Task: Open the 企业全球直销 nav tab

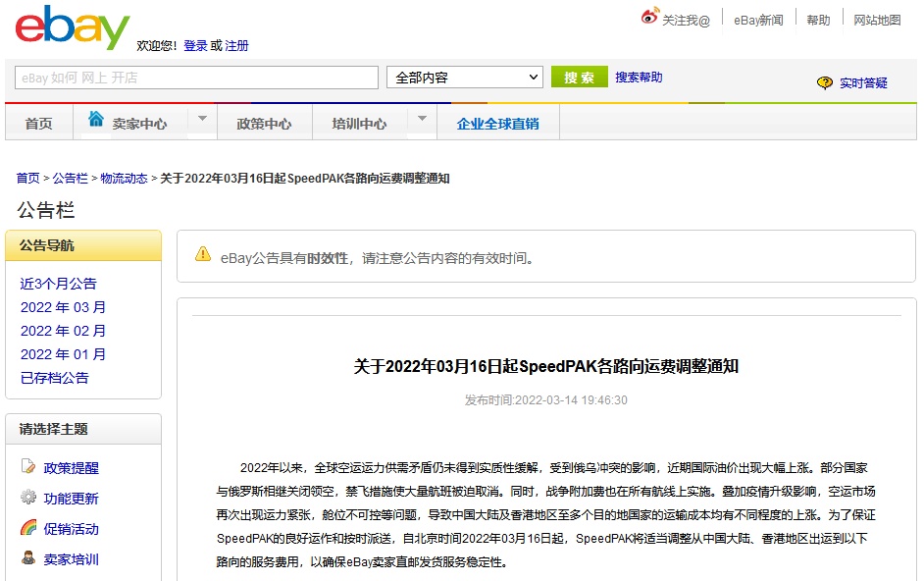Action: point(498,124)
